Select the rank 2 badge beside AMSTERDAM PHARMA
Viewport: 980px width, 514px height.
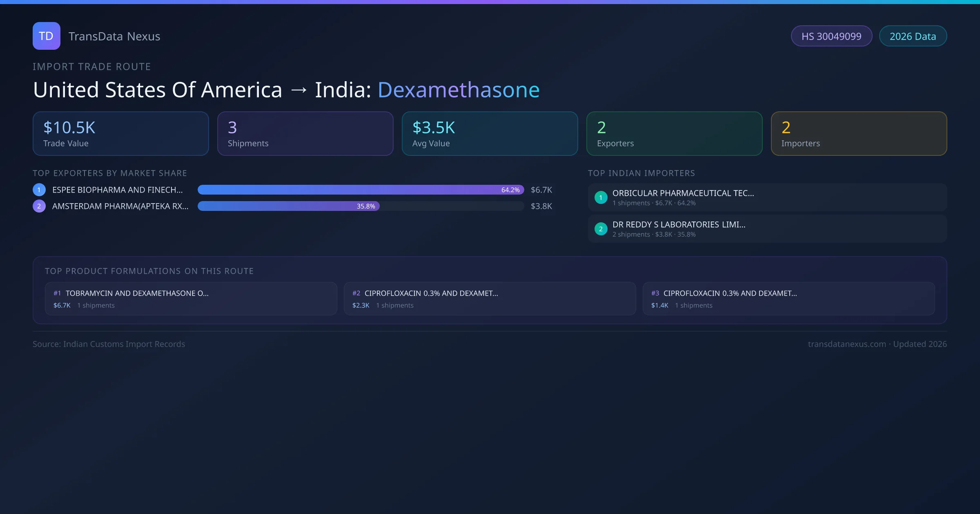click(39, 206)
